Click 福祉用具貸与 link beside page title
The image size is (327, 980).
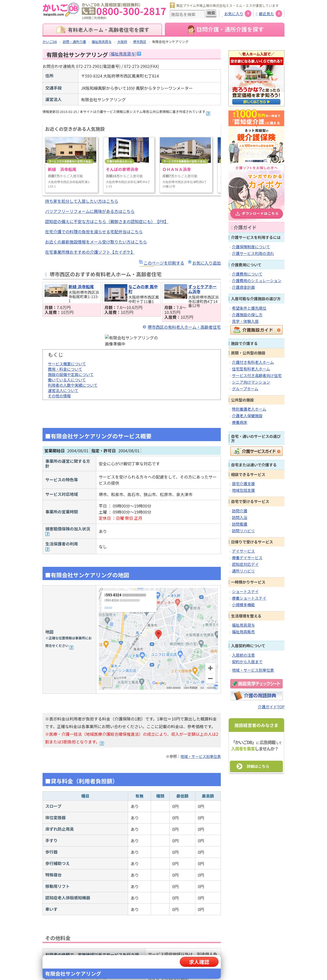pyautogui.click(x=122, y=54)
